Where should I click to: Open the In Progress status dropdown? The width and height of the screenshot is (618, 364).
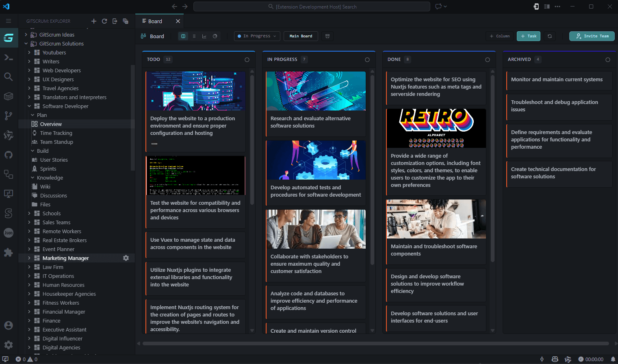coord(257,36)
